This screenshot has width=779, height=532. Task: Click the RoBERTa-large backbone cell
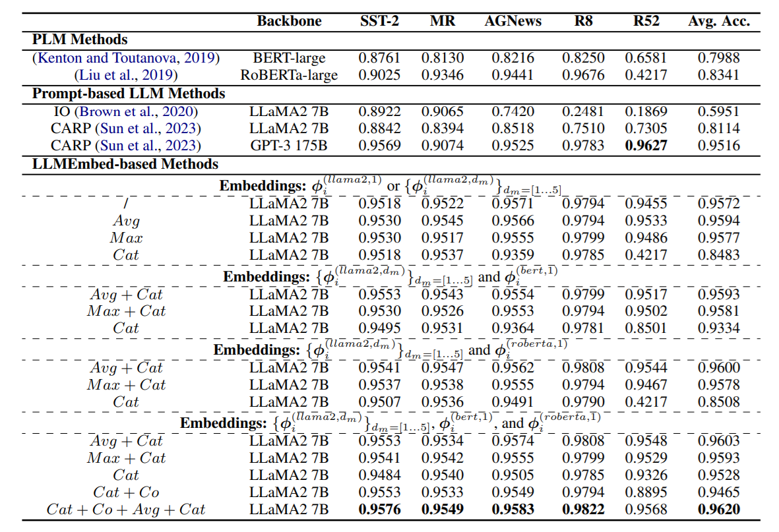(289, 75)
